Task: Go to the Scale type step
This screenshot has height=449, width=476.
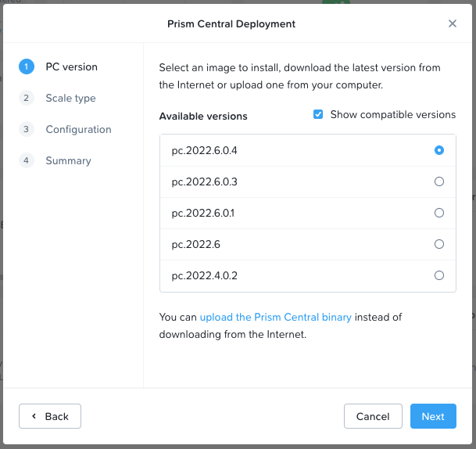Action: pos(70,99)
